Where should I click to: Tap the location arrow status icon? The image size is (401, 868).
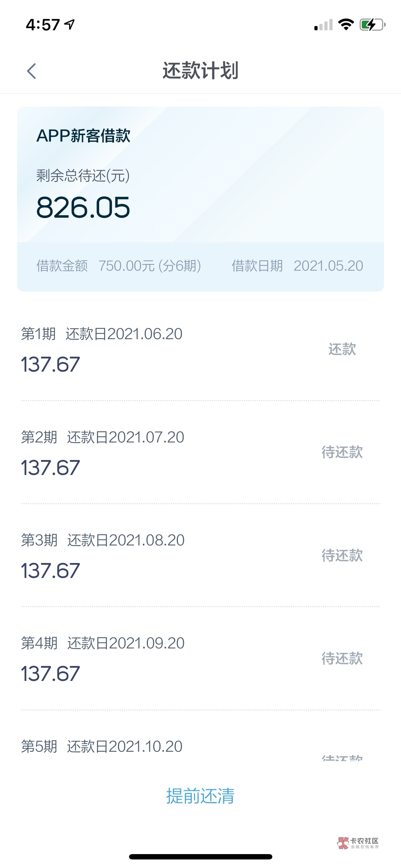[x=70, y=24]
